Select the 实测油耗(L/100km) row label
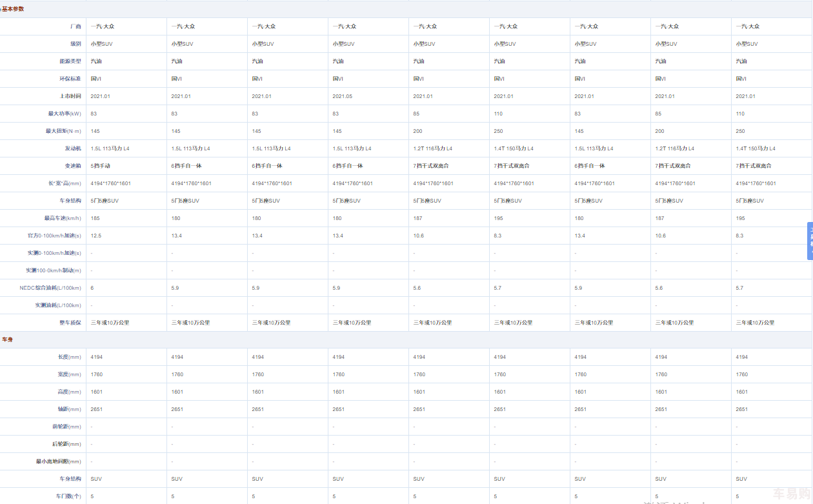Viewport: 813px width, 504px height. pyautogui.click(x=58, y=305)
